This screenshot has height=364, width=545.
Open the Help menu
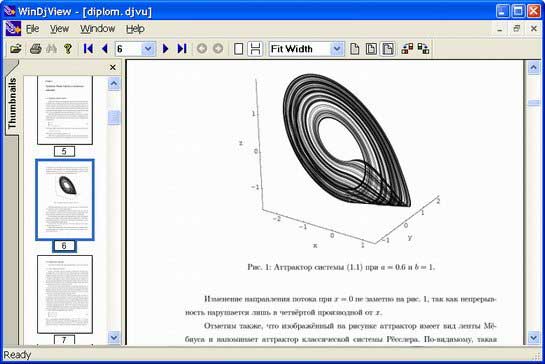point(135,29)
